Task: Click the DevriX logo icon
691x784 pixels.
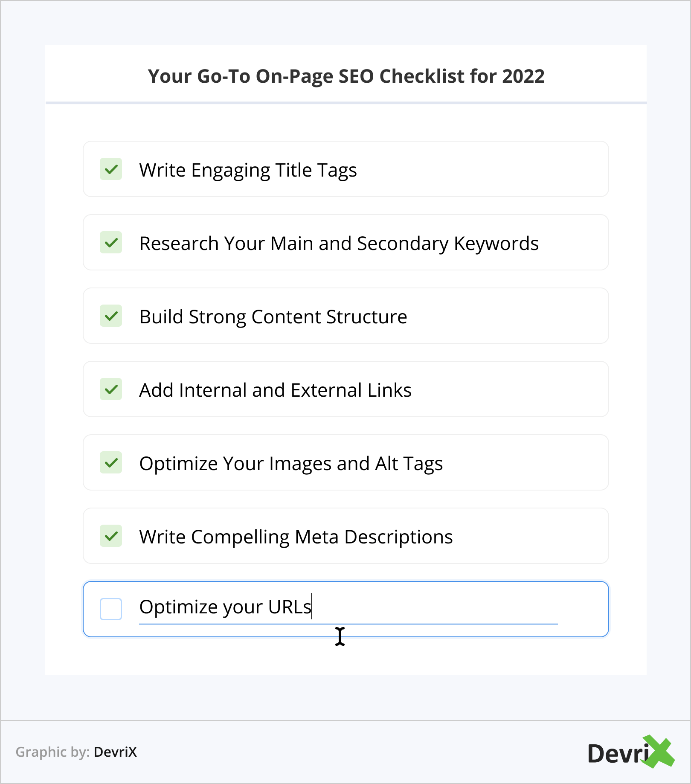Action: click(630, 752)
